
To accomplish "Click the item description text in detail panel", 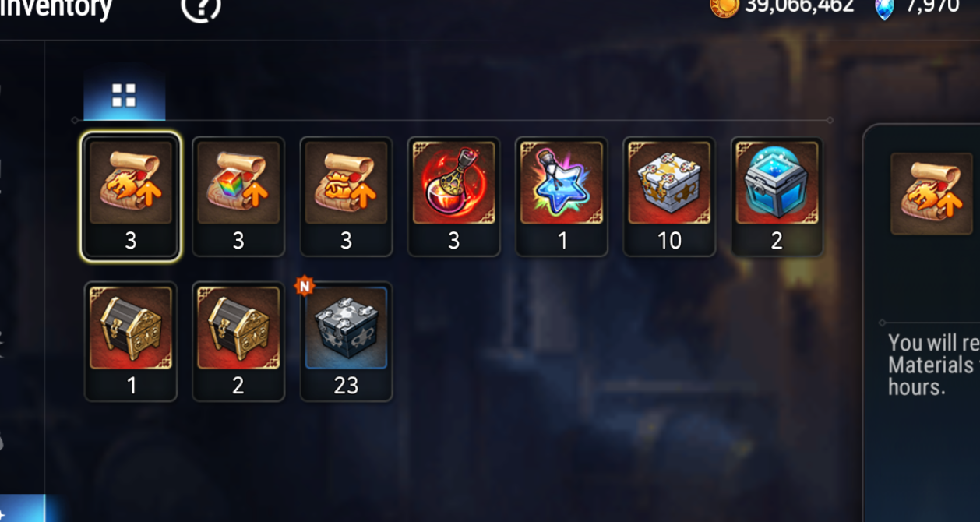I will (933, 365).
